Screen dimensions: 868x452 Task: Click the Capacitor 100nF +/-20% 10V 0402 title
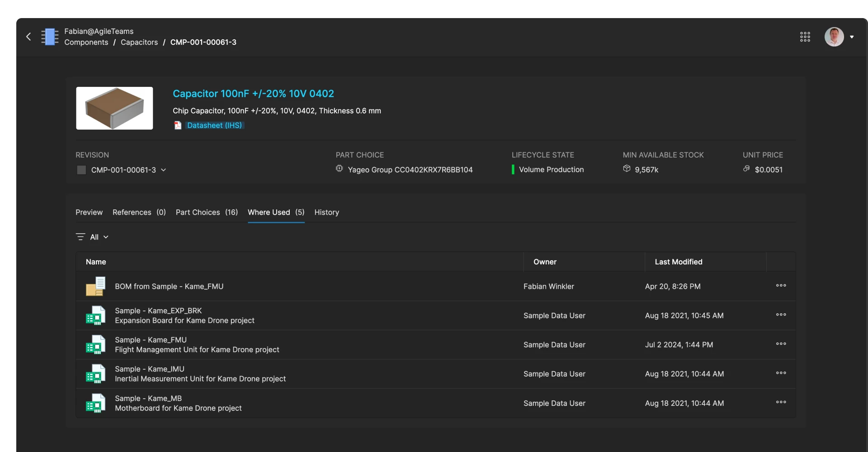point(253,94)
